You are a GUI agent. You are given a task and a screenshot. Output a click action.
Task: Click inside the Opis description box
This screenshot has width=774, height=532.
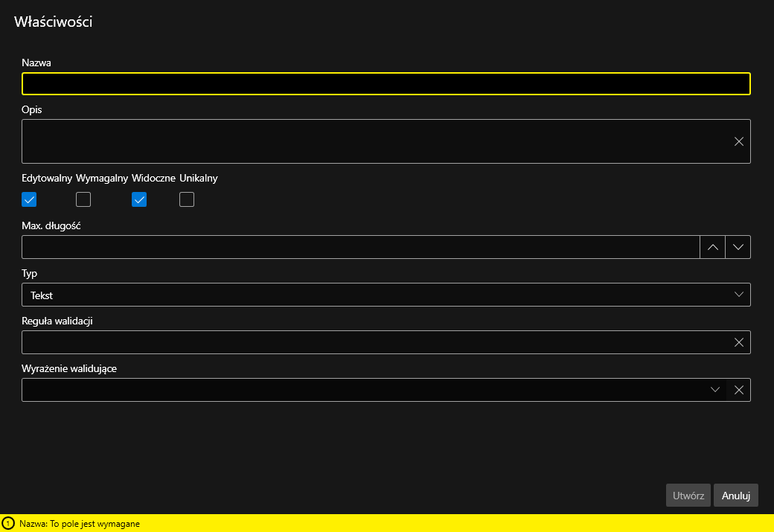372,141
